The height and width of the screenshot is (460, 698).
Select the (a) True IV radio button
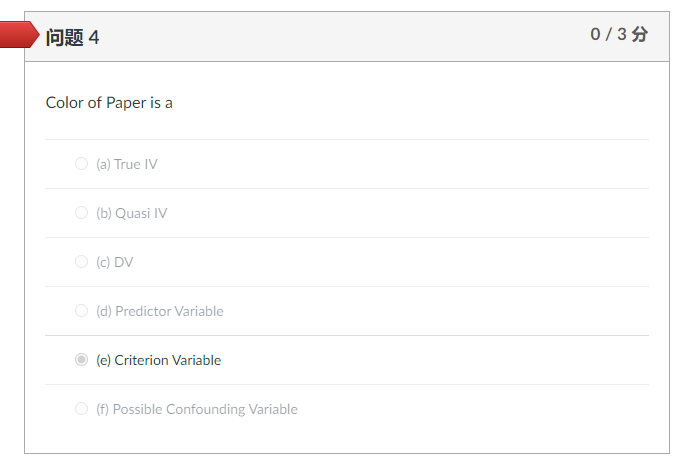pos(81,164)
